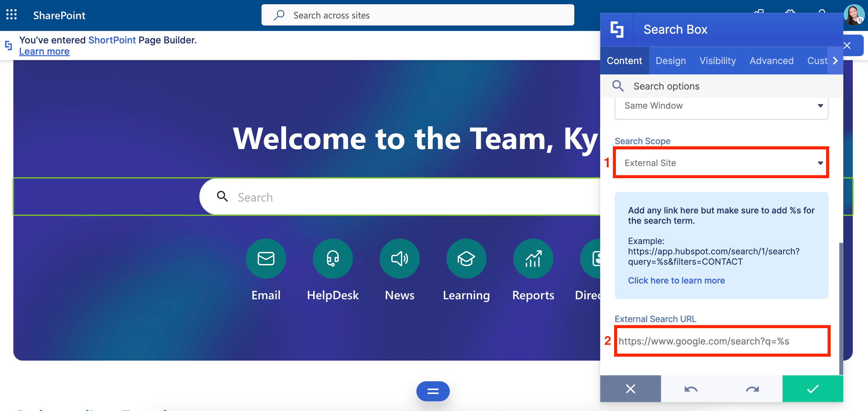Click the Email label
Image resolution: width=868 pixels, height=411 pixels.
tap(266, 295)
